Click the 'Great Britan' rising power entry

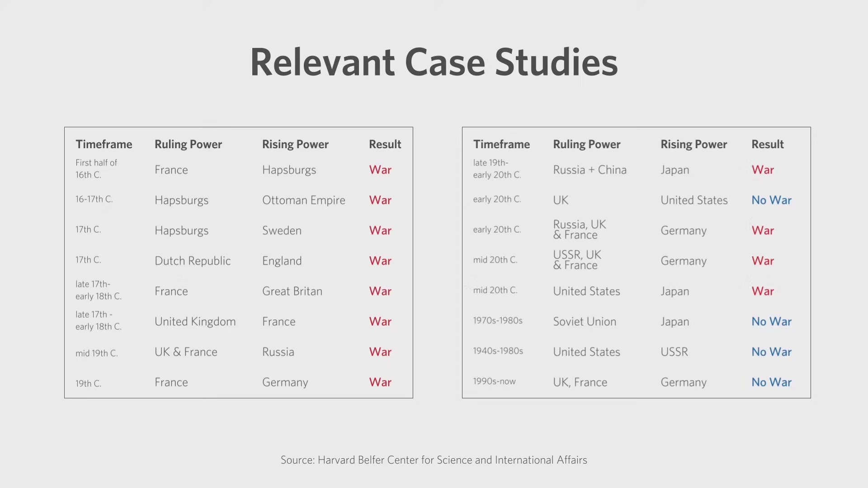point(292,291)
